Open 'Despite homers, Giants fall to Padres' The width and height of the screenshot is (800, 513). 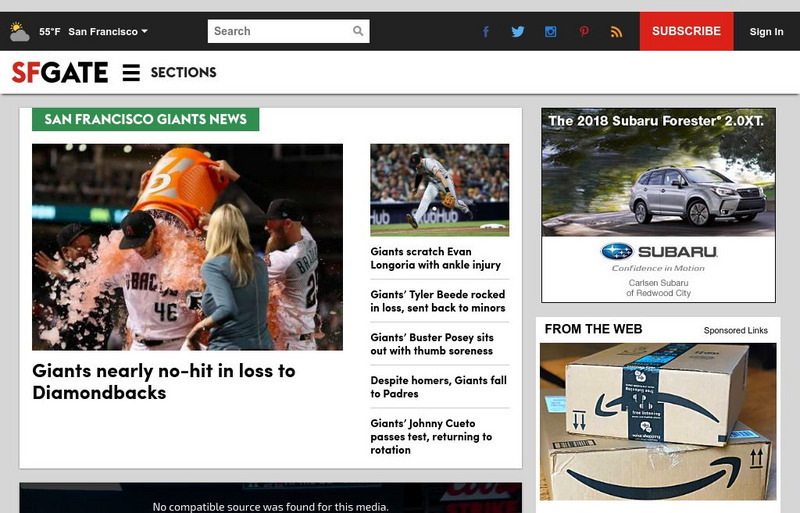pos(438,387)
